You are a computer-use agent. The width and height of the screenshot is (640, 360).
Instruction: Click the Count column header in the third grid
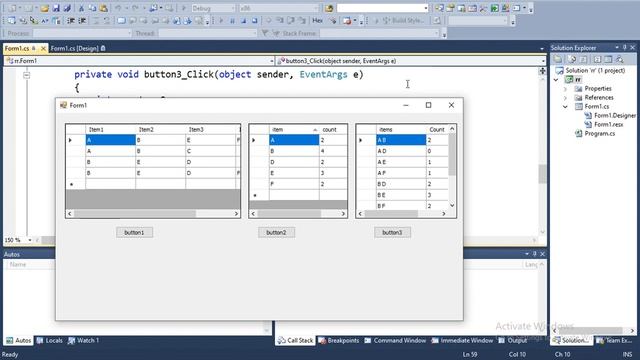[437, 129]
